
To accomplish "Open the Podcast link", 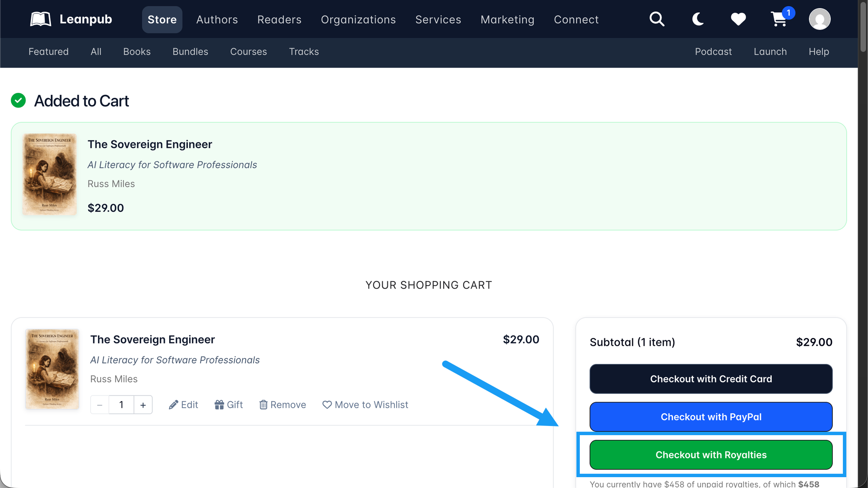I will click(x=713, y=52).
